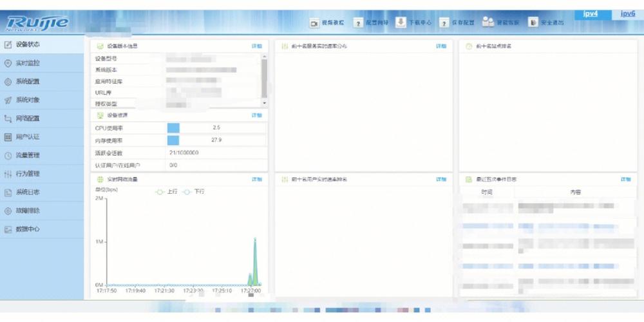This screenshot has width=644, height=322.
Task: Click the URL库 row label
Action: (103, 92)
